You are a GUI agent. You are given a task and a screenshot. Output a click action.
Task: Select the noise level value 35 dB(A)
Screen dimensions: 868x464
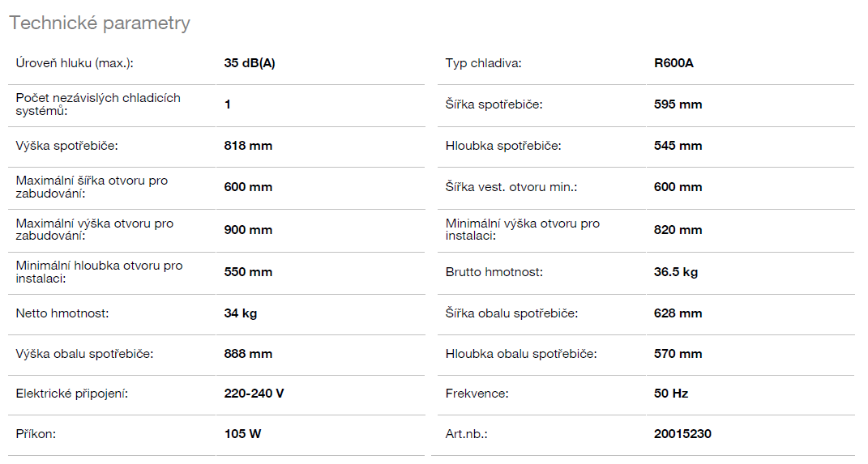[x=250, y=63]
